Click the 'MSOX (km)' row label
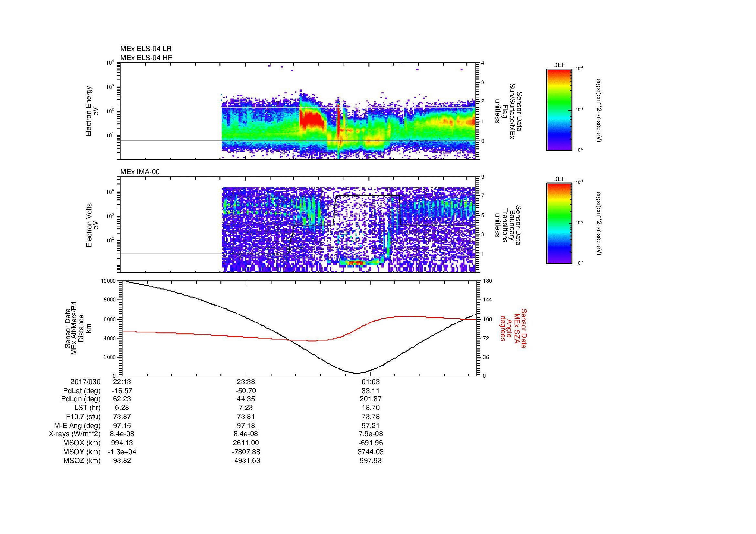The width and height of the screenshot is (756, 534). click(82, 443)
